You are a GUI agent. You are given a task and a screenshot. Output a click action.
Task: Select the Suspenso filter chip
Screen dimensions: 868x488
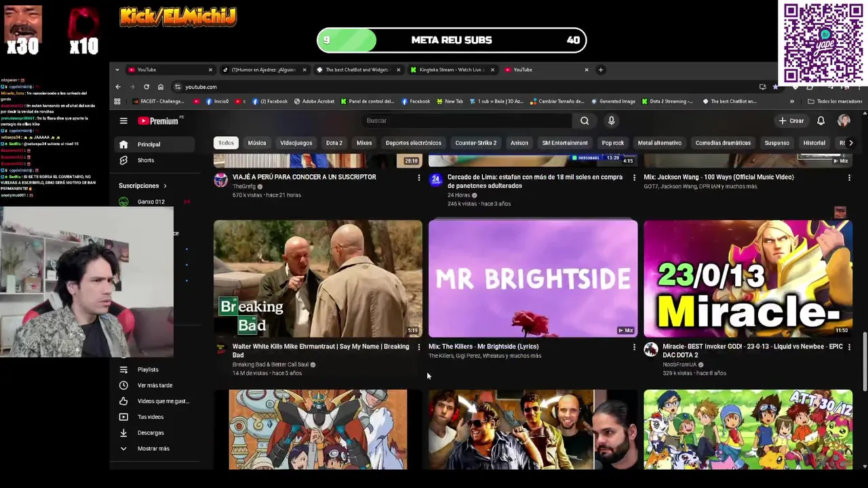[x=777, y=143]
